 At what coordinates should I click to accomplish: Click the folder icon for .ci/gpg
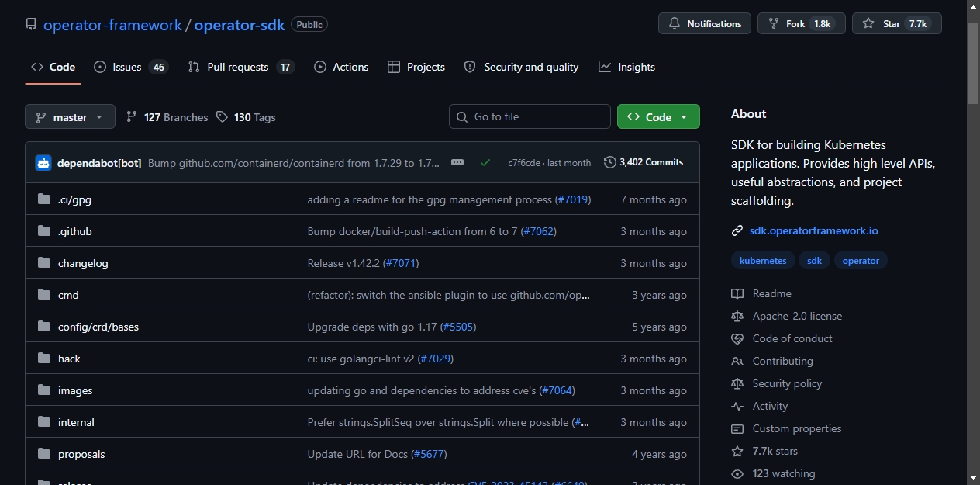click(x=43, y=199)
